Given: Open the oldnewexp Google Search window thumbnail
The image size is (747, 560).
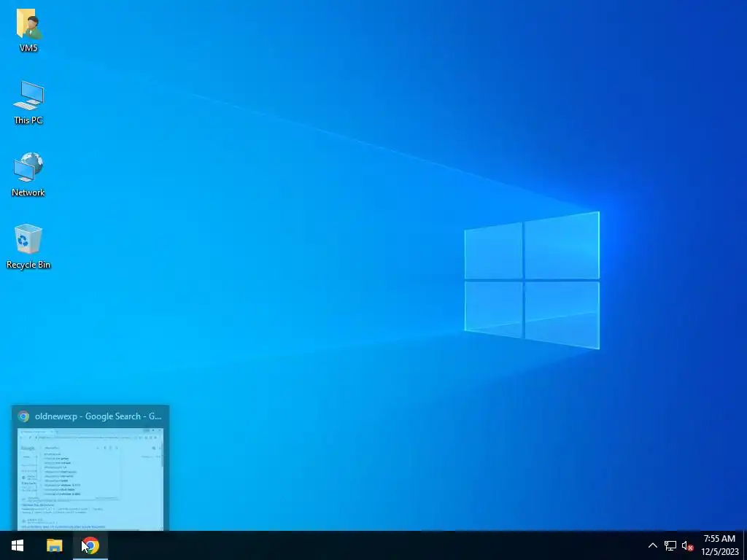Looking at the screenshot, I should 90,479.
